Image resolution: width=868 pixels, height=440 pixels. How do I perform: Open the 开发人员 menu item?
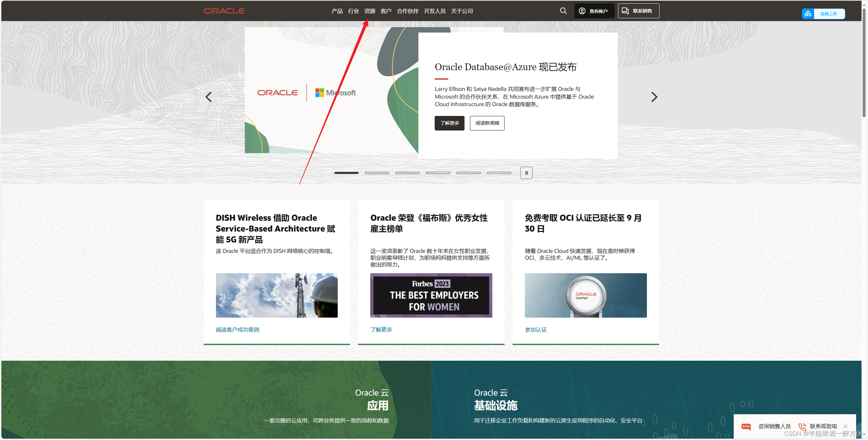pos(434,11)
